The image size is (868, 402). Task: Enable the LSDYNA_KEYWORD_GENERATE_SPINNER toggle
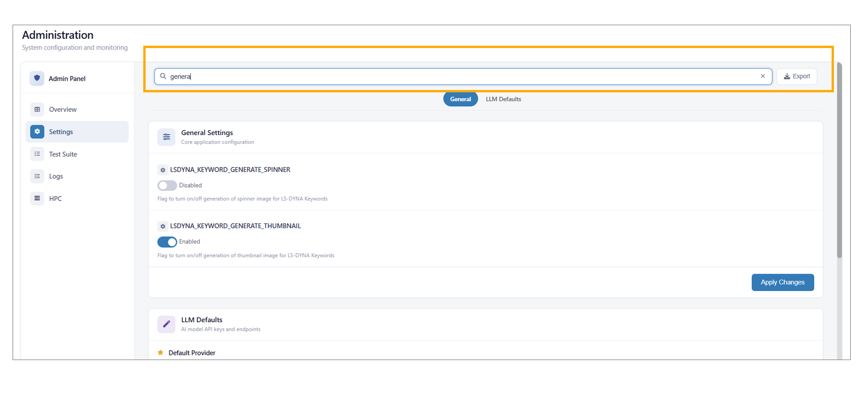pyautogui.click(x=167, y=186)
